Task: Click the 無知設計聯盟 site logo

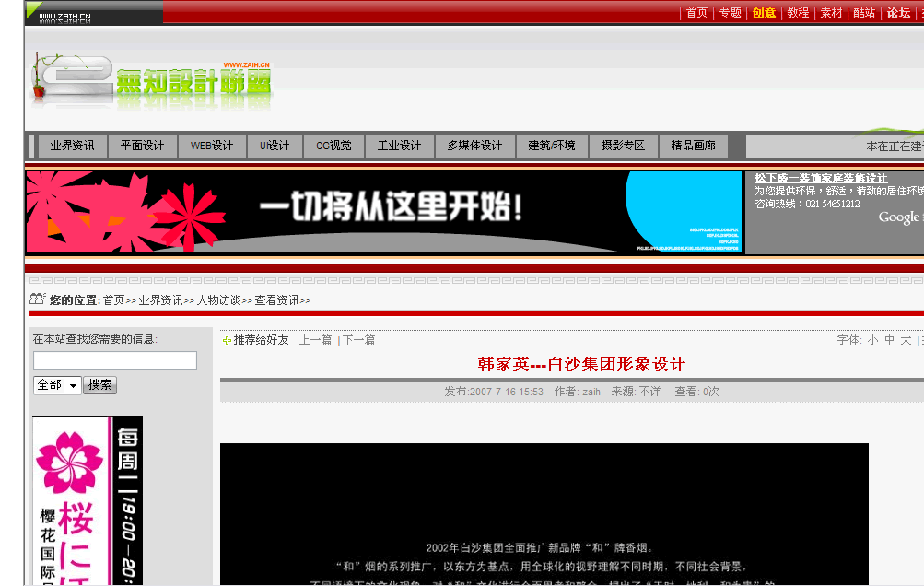Action: (x=151, y=81)
